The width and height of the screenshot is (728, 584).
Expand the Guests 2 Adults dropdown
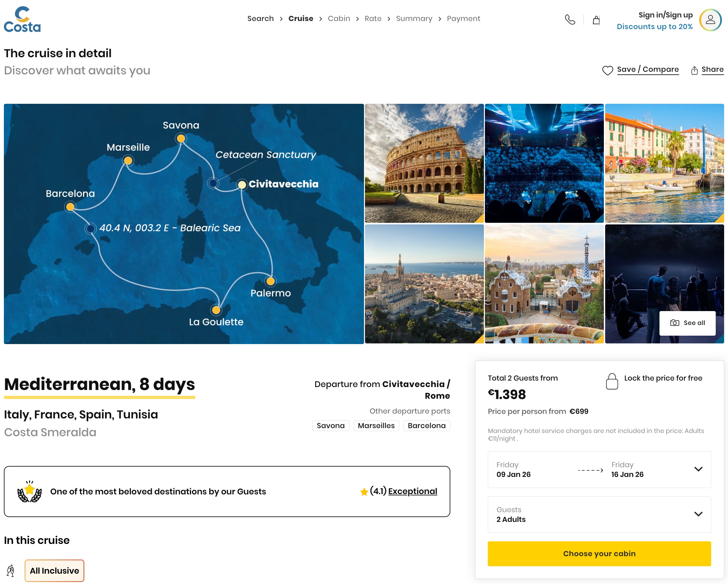(698, 514)
